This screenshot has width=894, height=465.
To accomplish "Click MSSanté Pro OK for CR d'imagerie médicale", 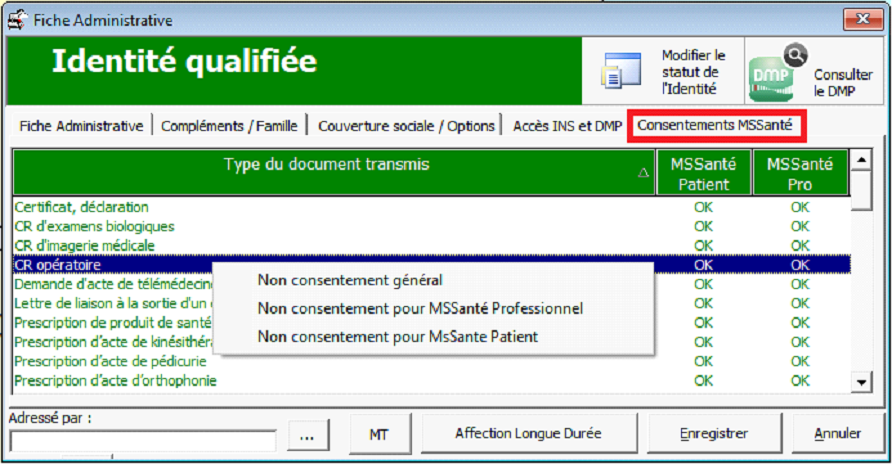I will [x=800, y=246].
